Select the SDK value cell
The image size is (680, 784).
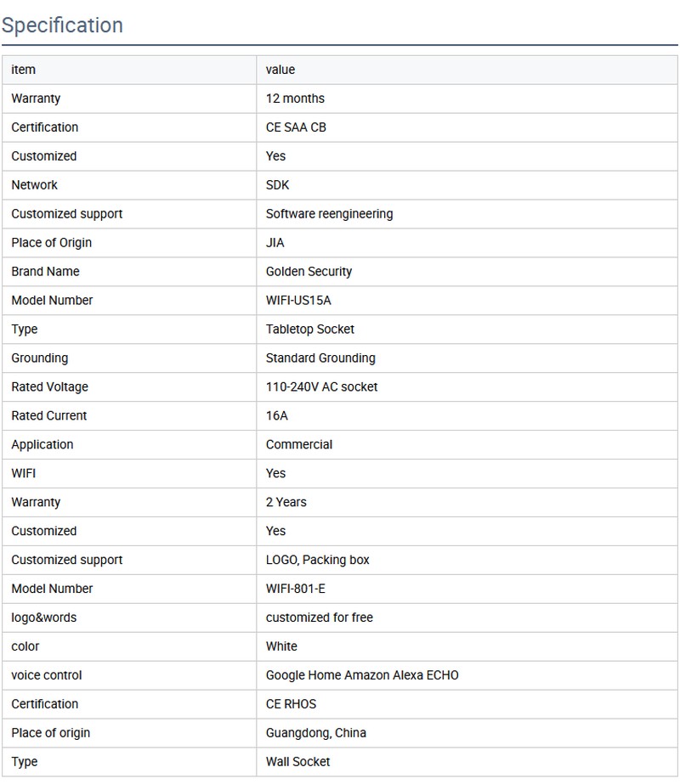pos(278,185)
